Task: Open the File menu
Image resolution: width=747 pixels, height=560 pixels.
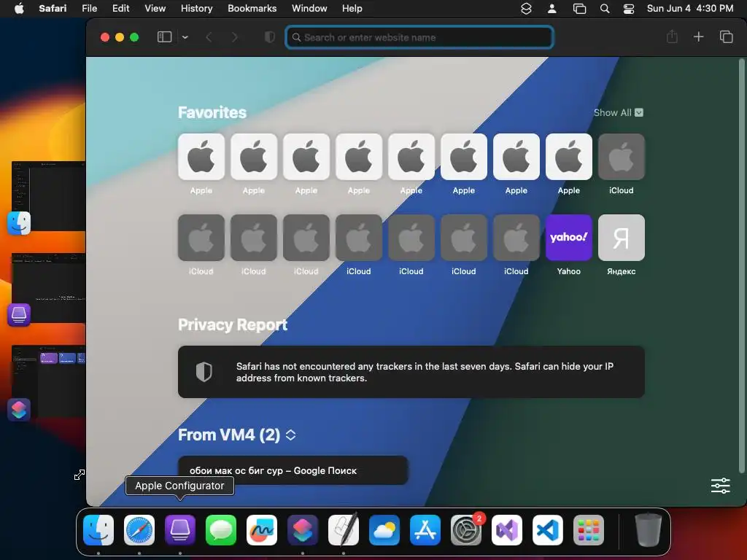Action: coord(89,8)
